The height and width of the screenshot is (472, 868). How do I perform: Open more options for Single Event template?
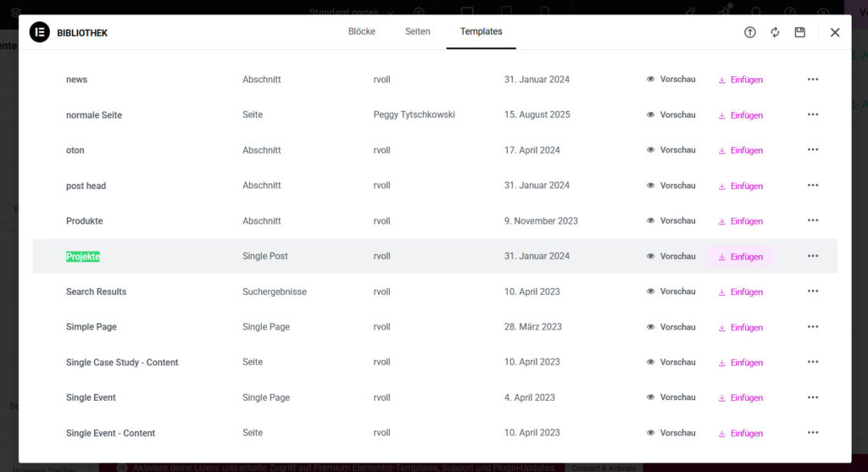[813, 397]
